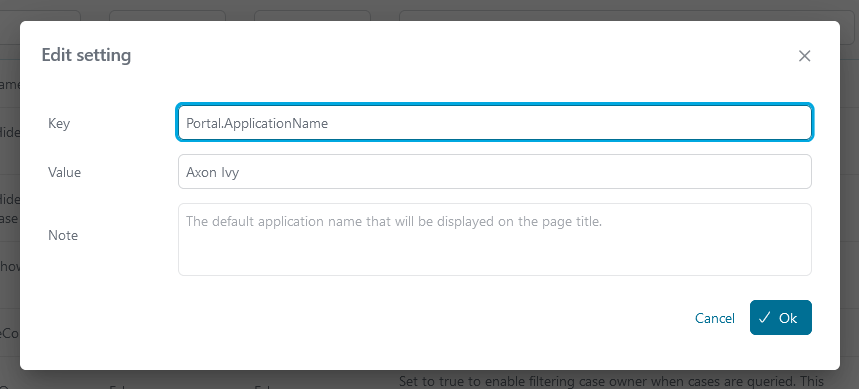Click into the Value field containing Axon Ivy

coord(495,171)
